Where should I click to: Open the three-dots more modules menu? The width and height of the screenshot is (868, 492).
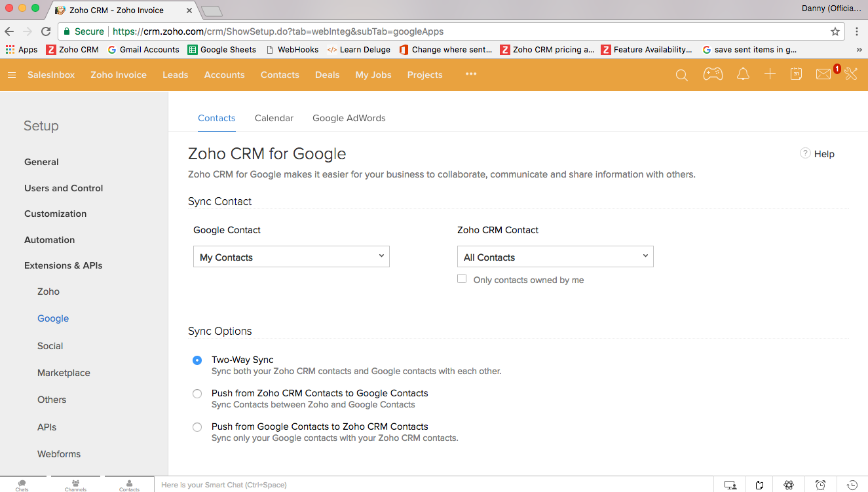point(471,74)
